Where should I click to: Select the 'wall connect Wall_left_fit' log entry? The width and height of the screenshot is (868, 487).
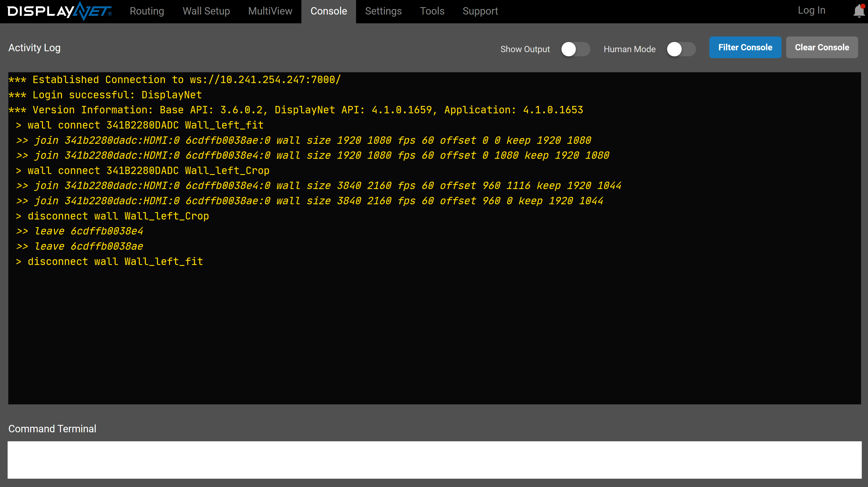140,125
